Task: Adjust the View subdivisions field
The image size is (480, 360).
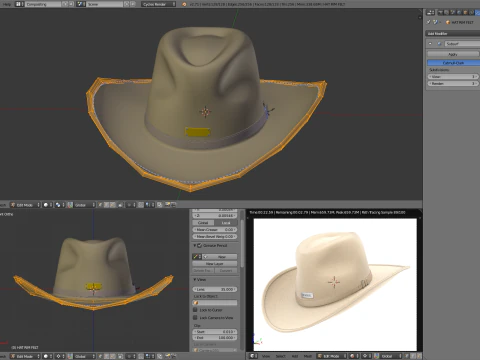Action: (x=453, y=77)
